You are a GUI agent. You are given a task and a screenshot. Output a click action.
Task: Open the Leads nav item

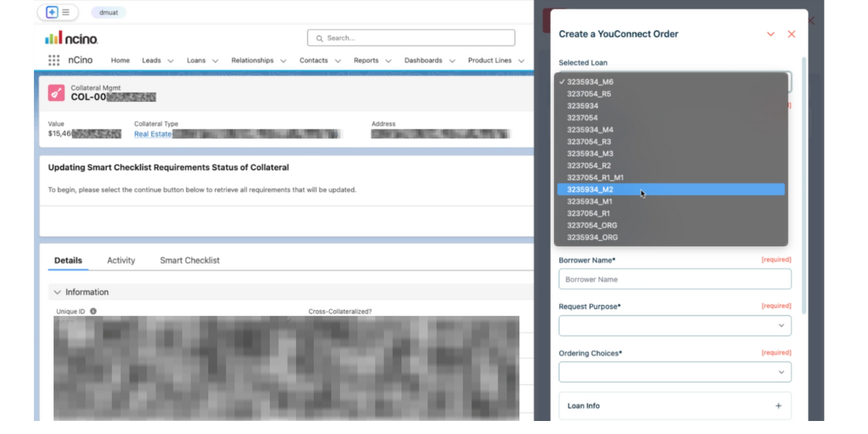(x=151, y=61)
